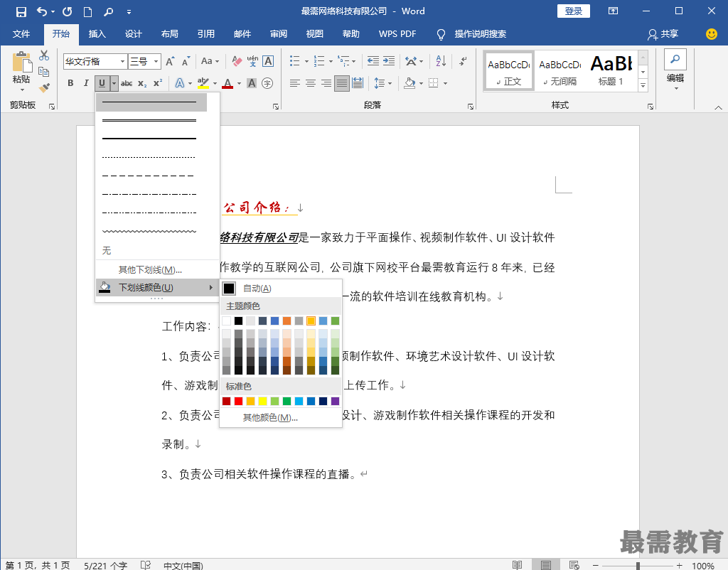This screenshot has height=570, width=728.
Task: Expand text highlight color dropdown arrow
Action: click(x=215, y=84)
